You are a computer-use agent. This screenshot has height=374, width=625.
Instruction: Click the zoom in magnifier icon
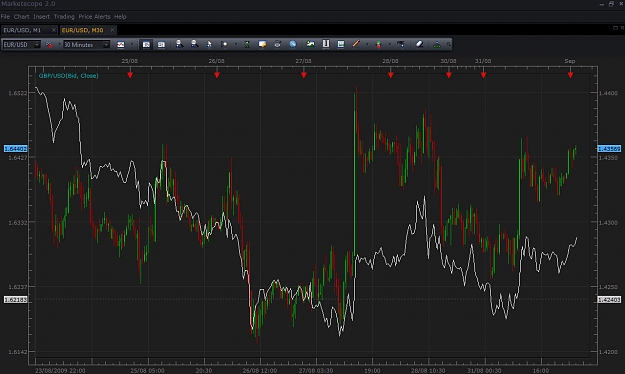pyautogui.click(x=179, y=44)
